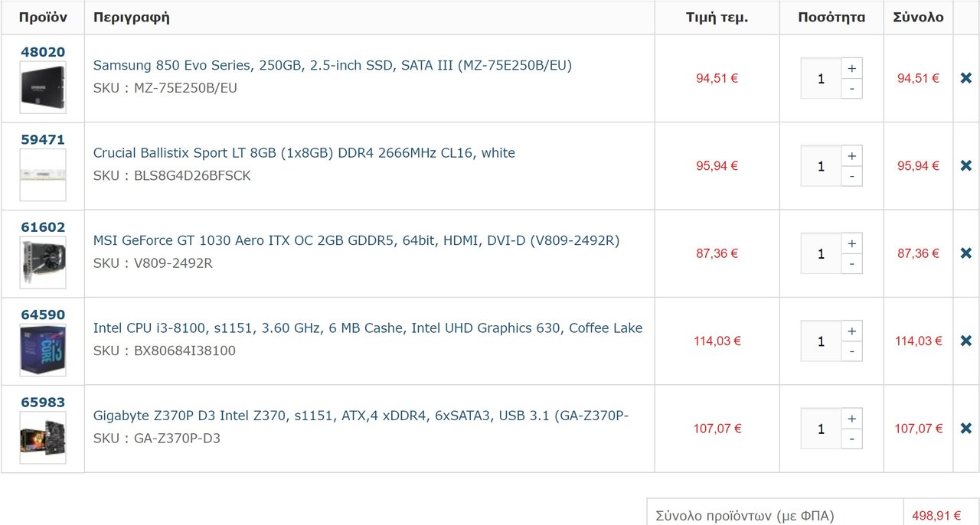The image size is (980, 525).
Task: Remove Intel CPU i3-8100 from cart
Action: point(966,341)
